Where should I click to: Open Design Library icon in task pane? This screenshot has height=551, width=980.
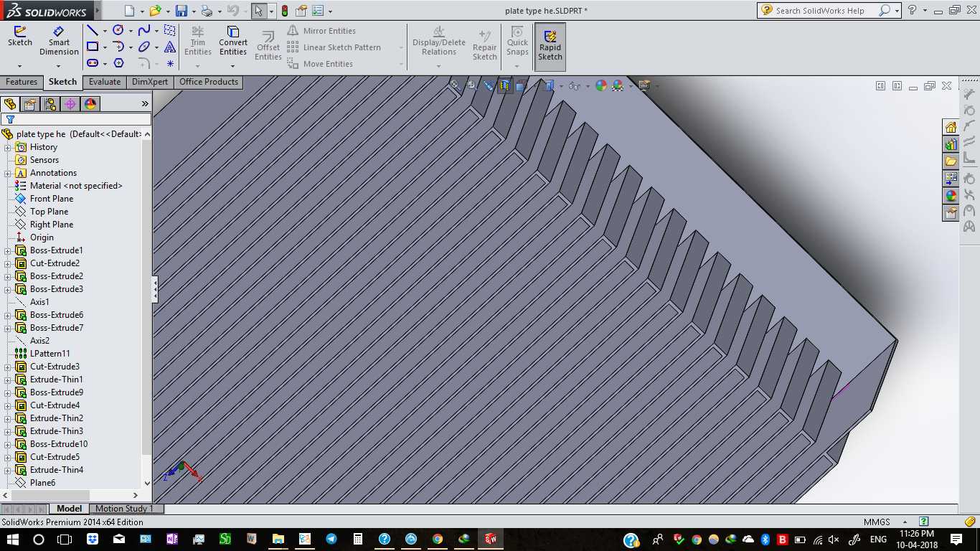coord(951,144)
